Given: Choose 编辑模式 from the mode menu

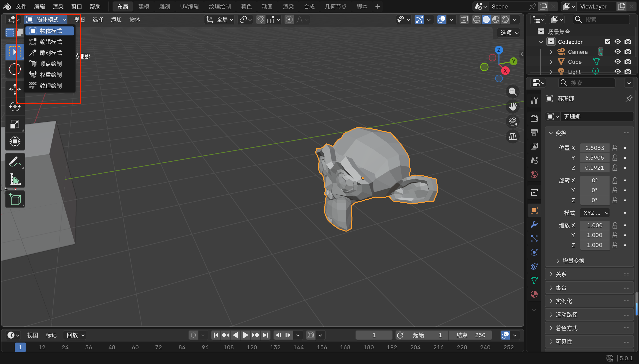Looking at the screenshot, I should pyautogui.click(x=50, y=42).
